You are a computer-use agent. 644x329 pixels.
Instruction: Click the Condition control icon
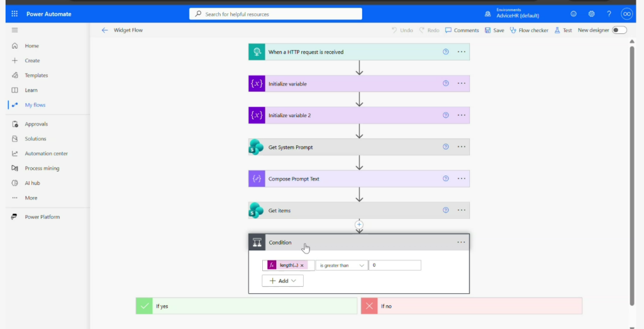tap(257, 242)
